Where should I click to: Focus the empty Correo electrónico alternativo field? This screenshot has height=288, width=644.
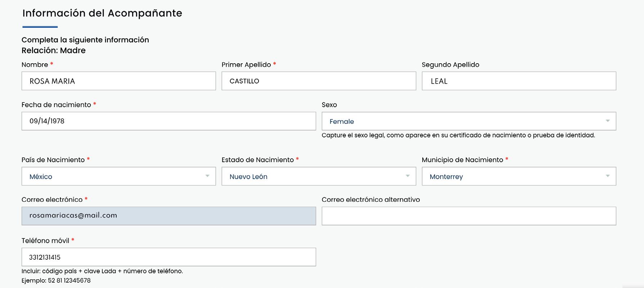tap(469, 216)
